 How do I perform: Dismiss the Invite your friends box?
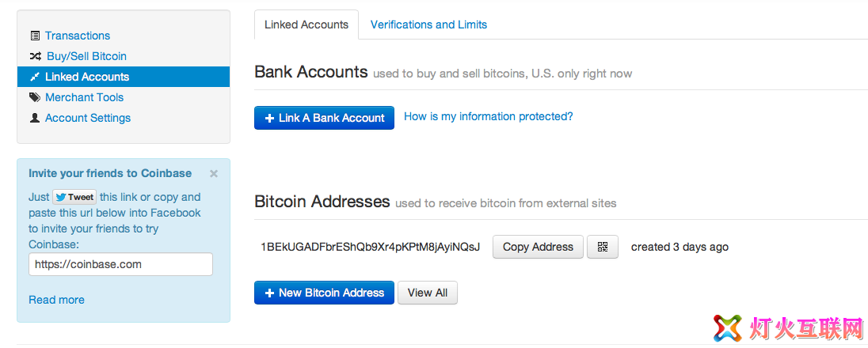pos(214,174)
